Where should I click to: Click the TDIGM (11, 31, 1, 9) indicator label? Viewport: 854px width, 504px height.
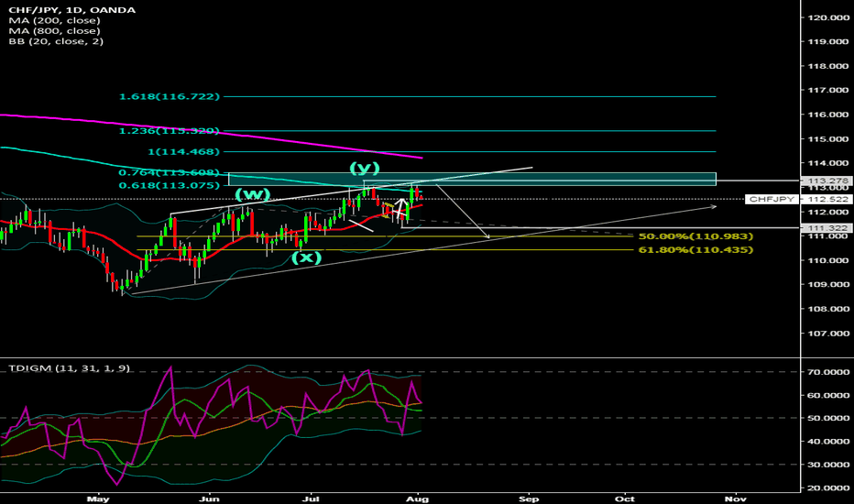(x=69, y=368)
